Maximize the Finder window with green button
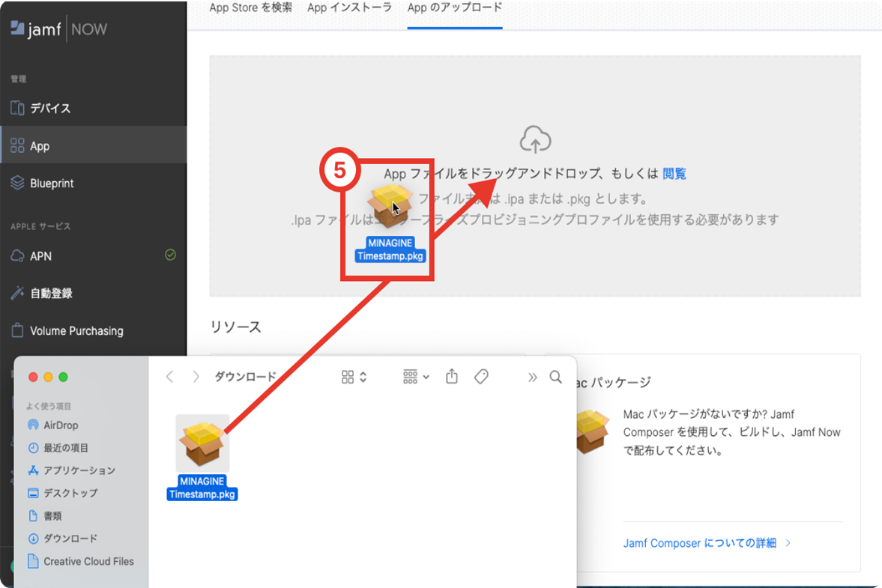This screenshot has height=588, width=882. (x=64, y=378)
